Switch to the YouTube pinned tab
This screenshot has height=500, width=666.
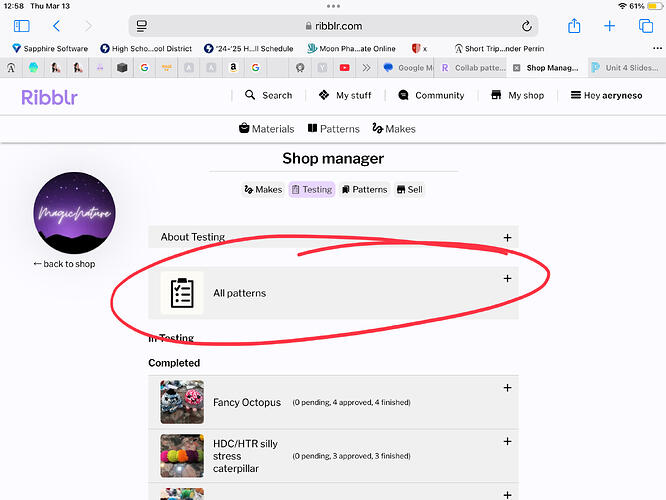tap(344, 68)
